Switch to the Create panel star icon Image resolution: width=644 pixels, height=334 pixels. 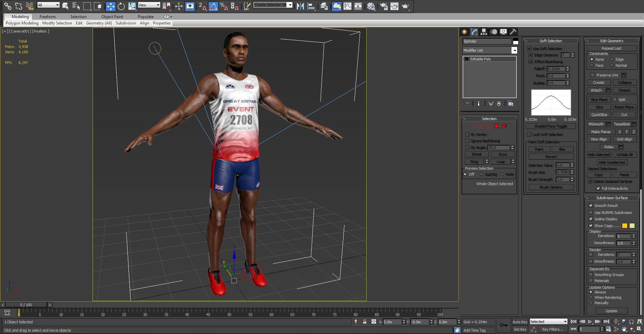pyautogui.click(x=464, y=32)
